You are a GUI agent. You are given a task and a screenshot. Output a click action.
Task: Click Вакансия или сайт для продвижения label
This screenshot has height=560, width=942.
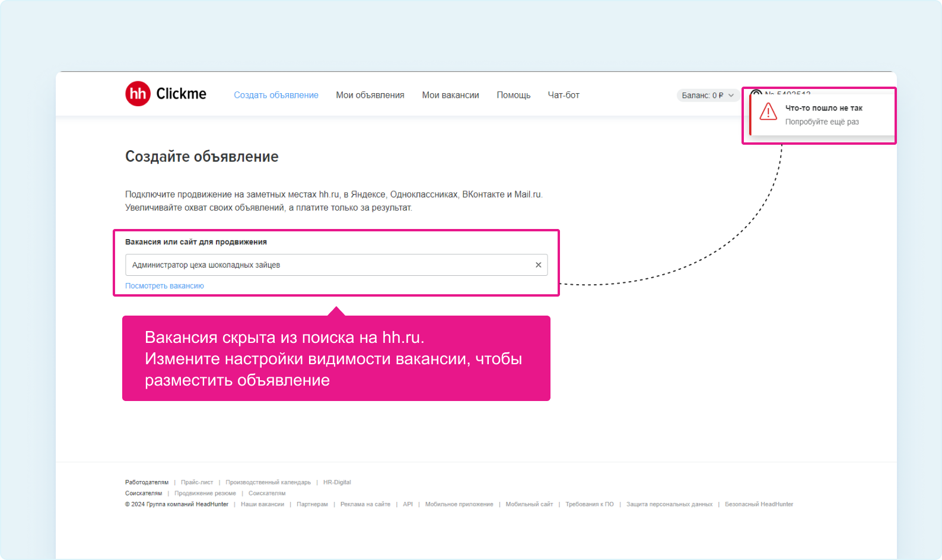pos(196,242)
